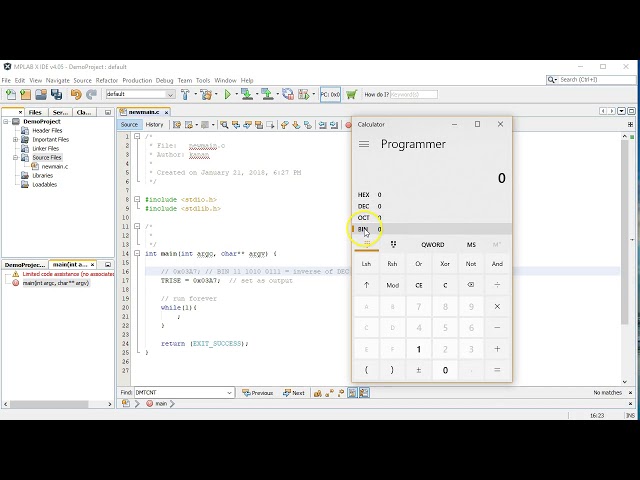Click the 1 digit key in Calculator

coord(418,349)
